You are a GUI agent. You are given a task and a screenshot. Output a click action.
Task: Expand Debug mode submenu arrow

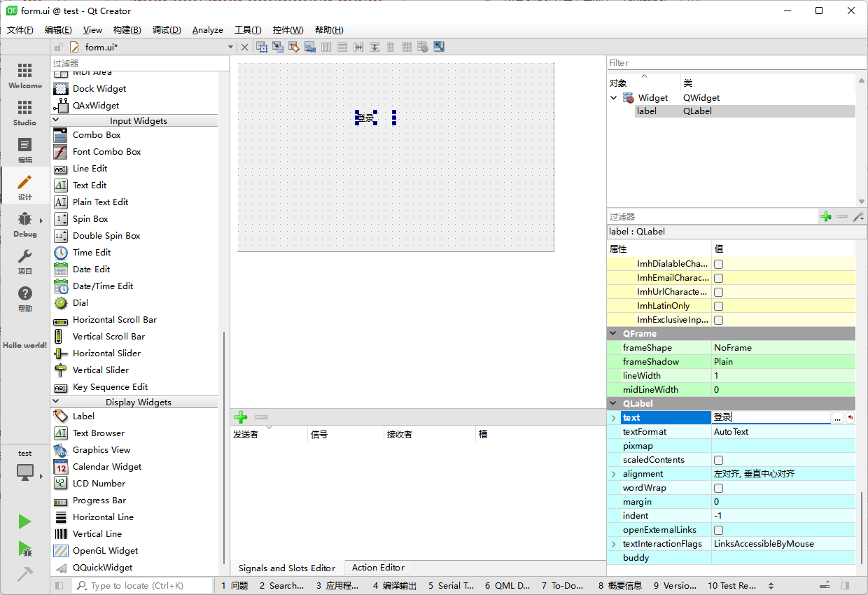[x=41, y=221]
